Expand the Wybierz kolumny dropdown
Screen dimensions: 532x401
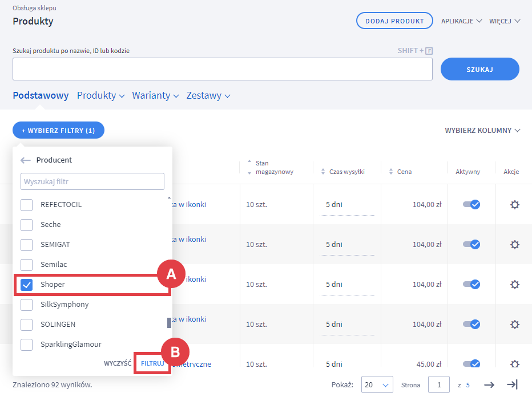pos(482,131)
